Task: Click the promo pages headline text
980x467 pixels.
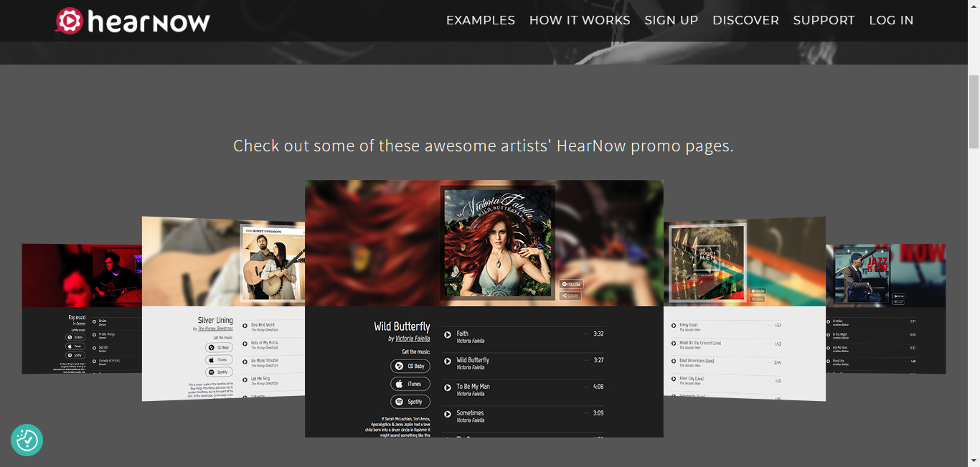Action: coord(484,146)
